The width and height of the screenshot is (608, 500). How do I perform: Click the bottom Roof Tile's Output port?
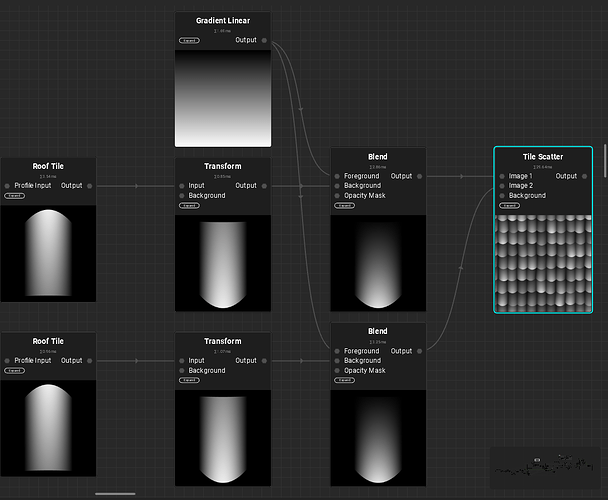click(x=90, y=361)
